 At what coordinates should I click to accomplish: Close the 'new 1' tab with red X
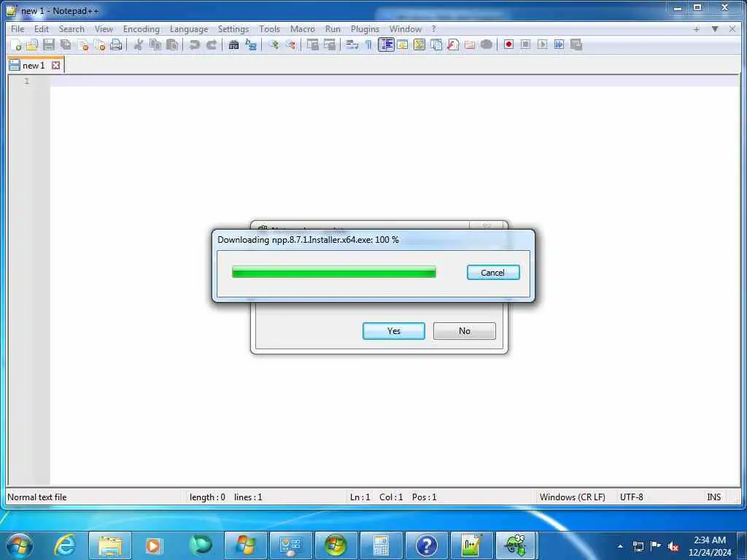[55, 65]
